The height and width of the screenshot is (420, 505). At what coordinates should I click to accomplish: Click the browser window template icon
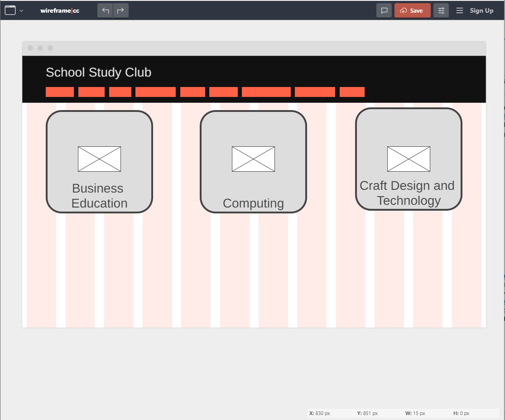(10, 10)
